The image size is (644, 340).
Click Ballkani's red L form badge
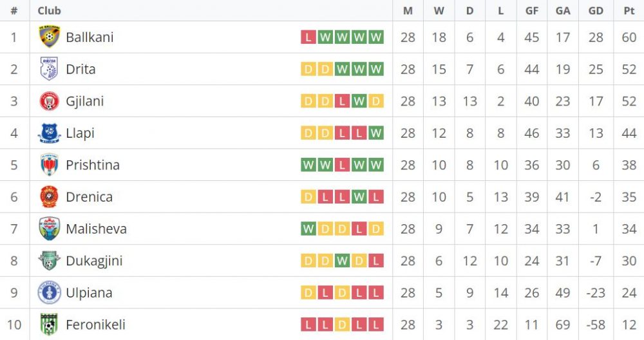coord(308,37)
